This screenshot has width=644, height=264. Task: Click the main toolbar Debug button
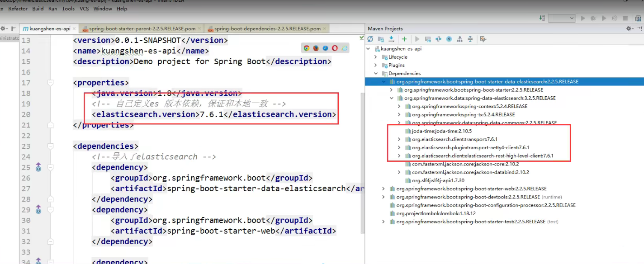tap(593, 18)
